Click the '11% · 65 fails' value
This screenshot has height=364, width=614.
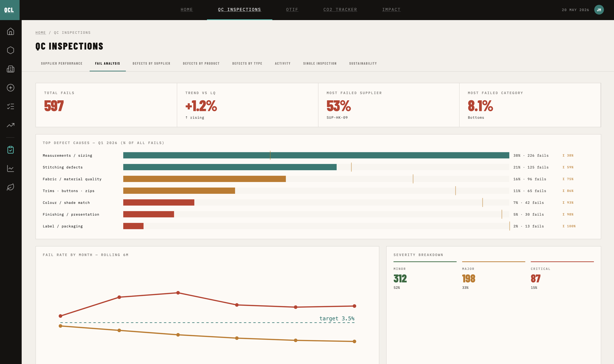click(x=530, y=191)
